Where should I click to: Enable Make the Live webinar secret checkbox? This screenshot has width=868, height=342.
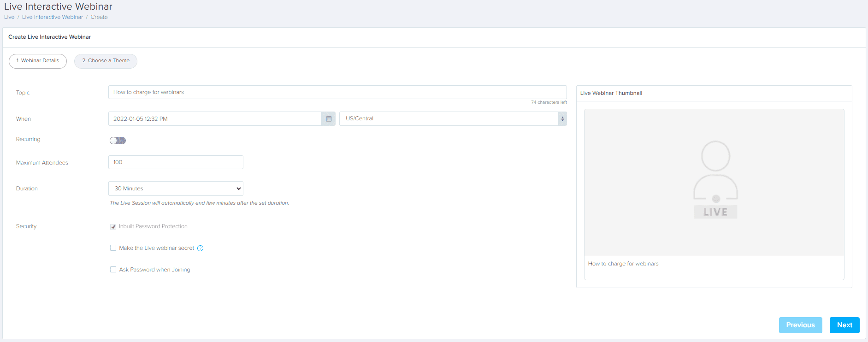(113, 248)
